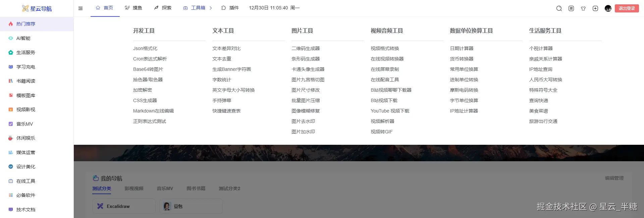
Task: Open Cron表达式解析 tool link
Action: (150, 59)
